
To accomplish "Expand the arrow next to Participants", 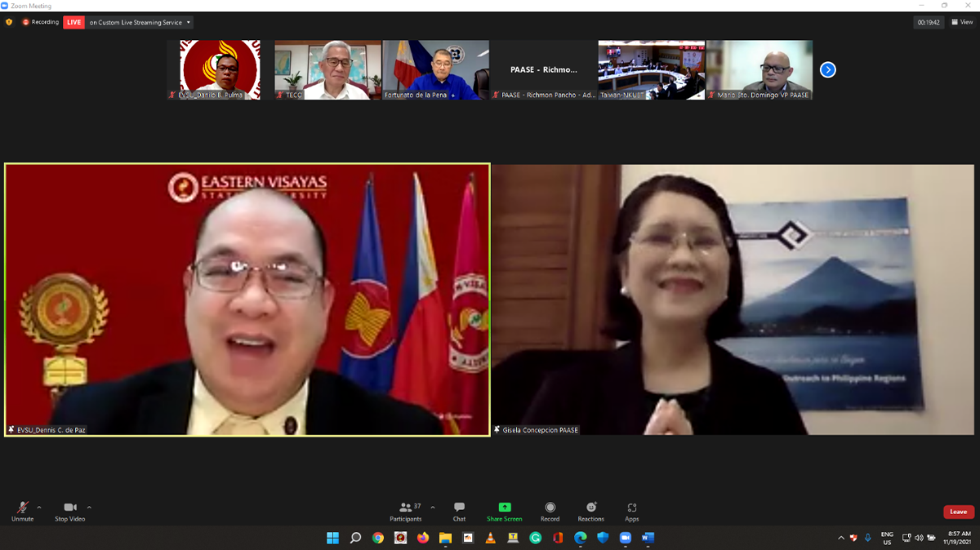I will coord(433,507).
